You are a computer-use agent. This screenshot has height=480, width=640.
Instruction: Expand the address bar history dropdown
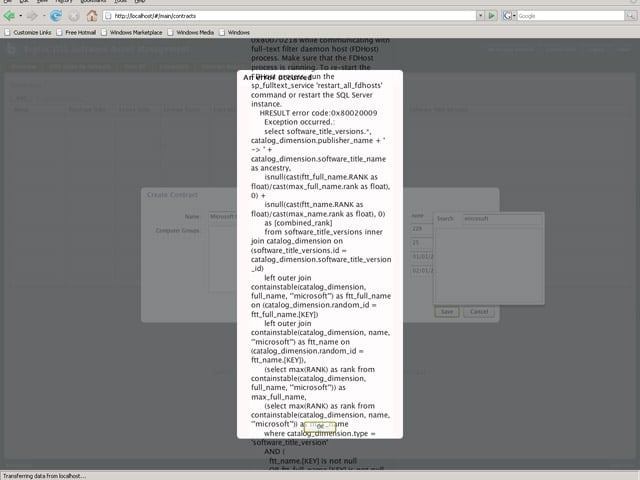(x=480, y=16)
